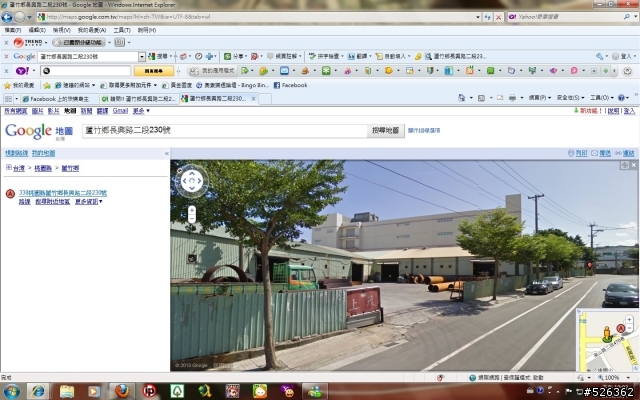The image size is (640, 400).
Task: Click the blue mail icon in Yahoo toolbar
Action: click(284, 71)
